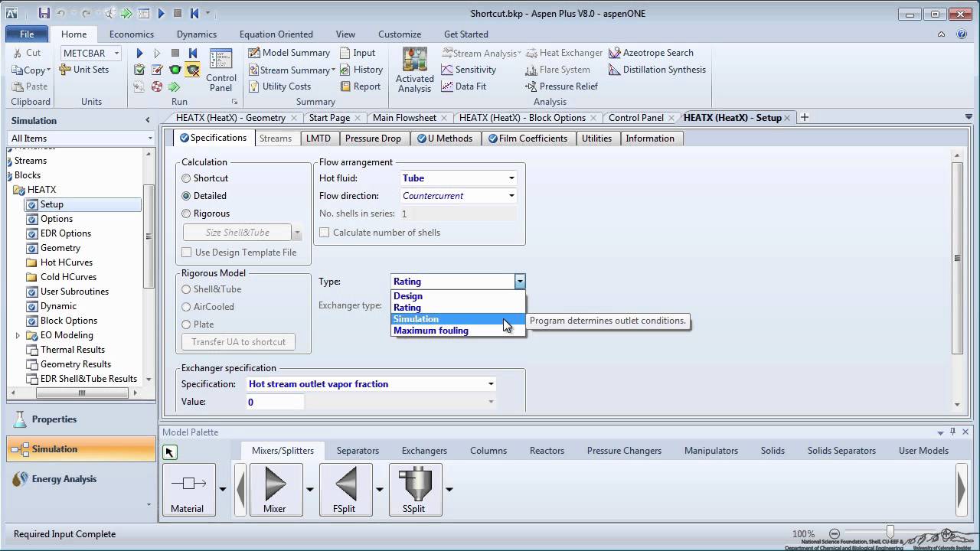Screen dimensions: 980x551
Task: Open the Material stream type dropdown arrow
Action: click(223, 489)
